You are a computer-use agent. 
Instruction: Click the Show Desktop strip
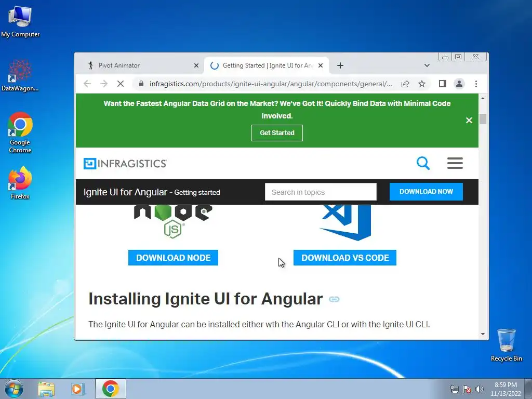point(528,389)
